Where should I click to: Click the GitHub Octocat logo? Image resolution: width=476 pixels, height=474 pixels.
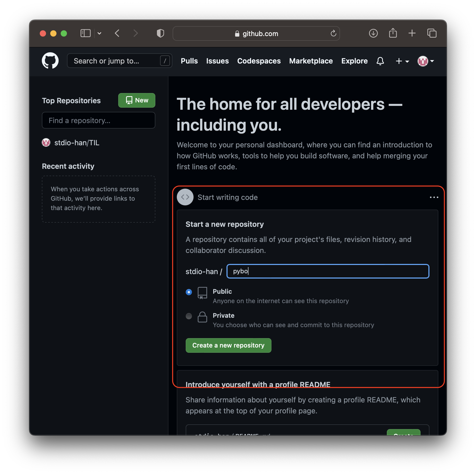50,61
